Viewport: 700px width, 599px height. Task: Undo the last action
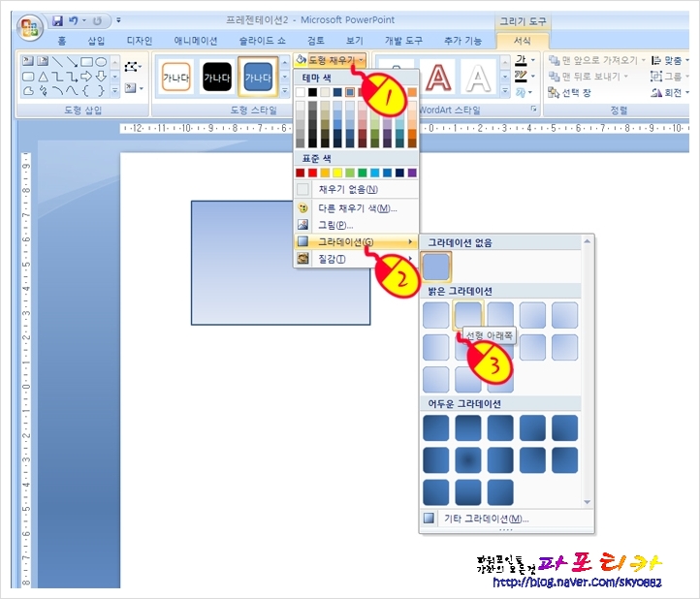74,20
